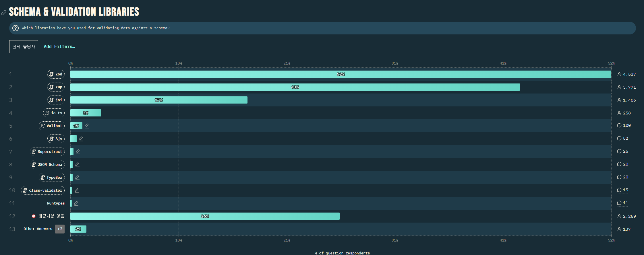Select the 전체 응답자 tab

tap(24, 46)
